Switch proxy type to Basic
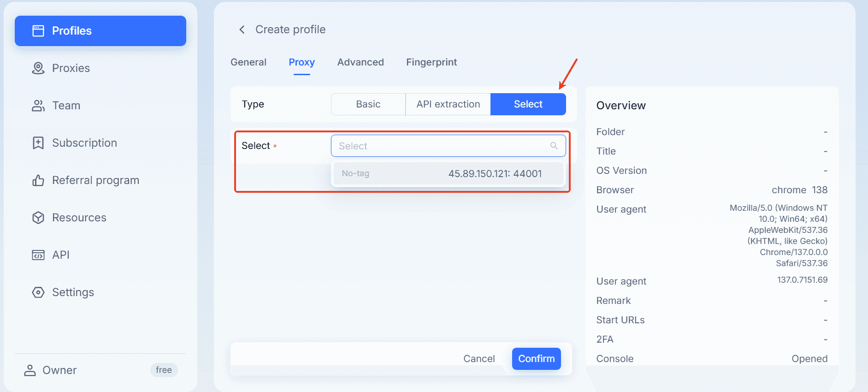This screenshot has height=392, width=868. coord(368,104)
